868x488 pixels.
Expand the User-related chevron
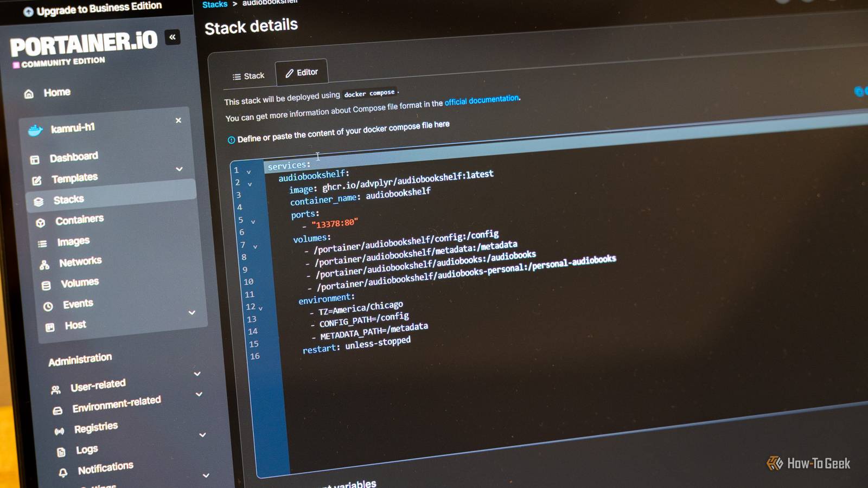(x=197, y=374)
